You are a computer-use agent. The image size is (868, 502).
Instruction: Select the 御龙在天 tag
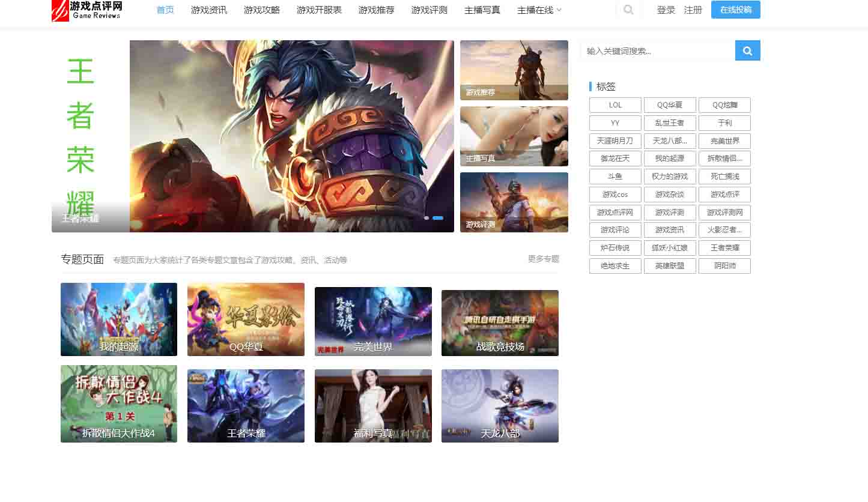[615, 159]
